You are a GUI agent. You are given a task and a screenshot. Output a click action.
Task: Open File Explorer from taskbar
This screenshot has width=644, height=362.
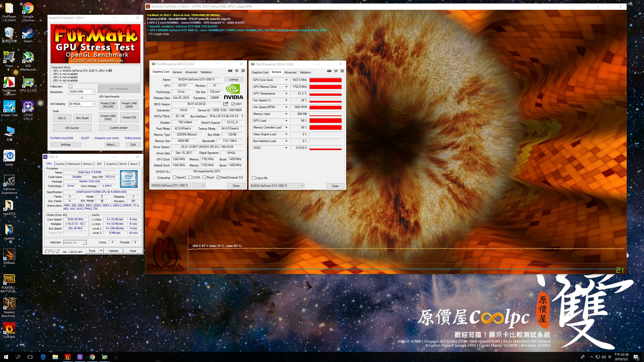point(55,357)
